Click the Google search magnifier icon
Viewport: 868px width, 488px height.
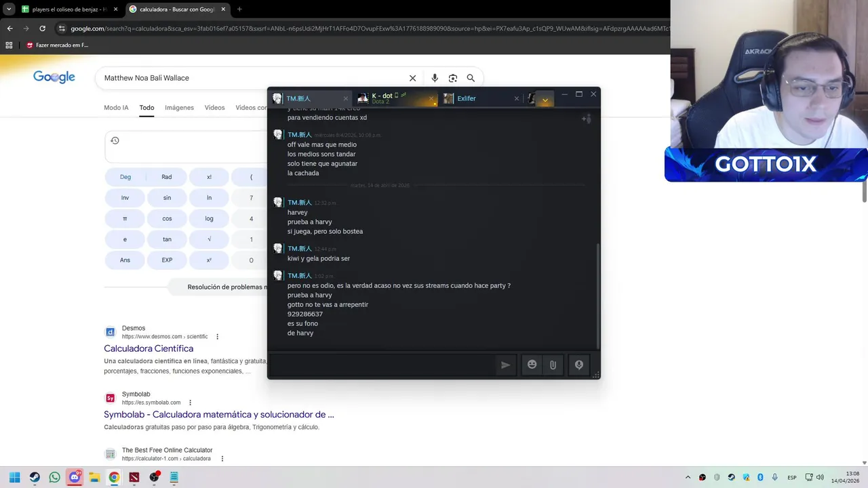pyautogui.click(x=471, y=78)
